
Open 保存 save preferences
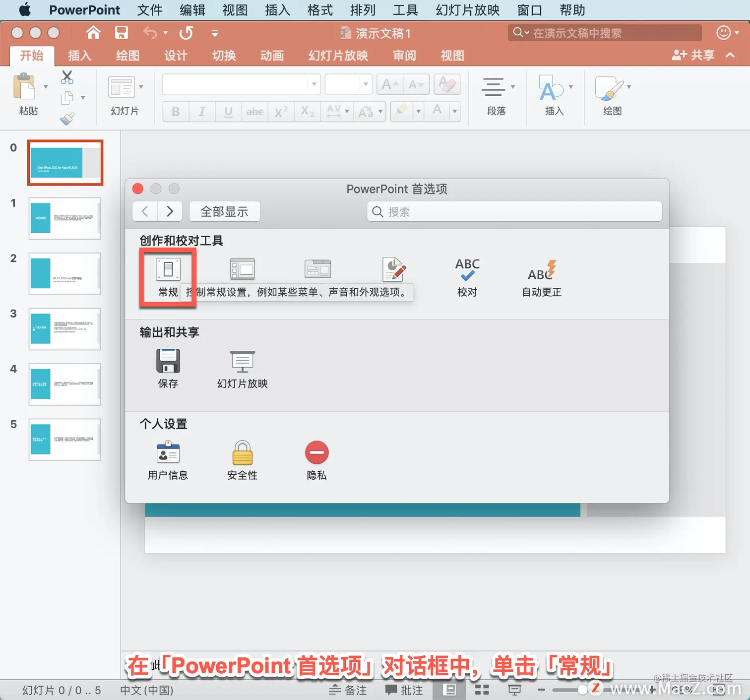tap(168, 369)
